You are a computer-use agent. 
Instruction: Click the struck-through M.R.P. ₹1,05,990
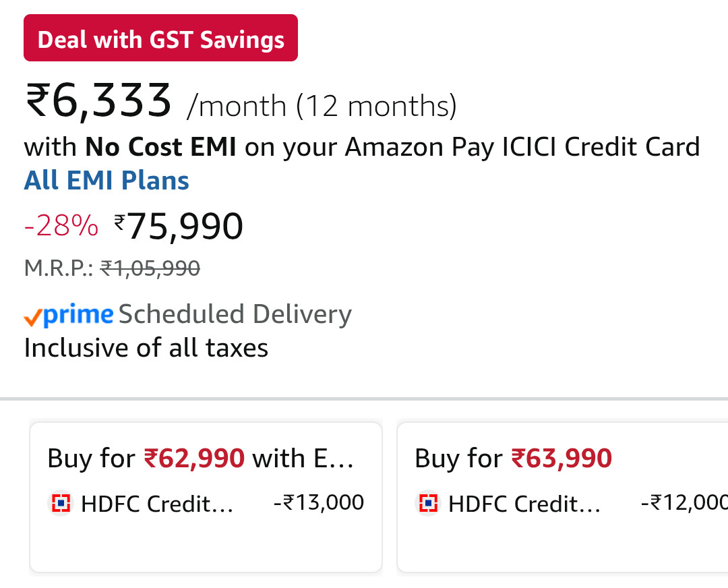150,268
